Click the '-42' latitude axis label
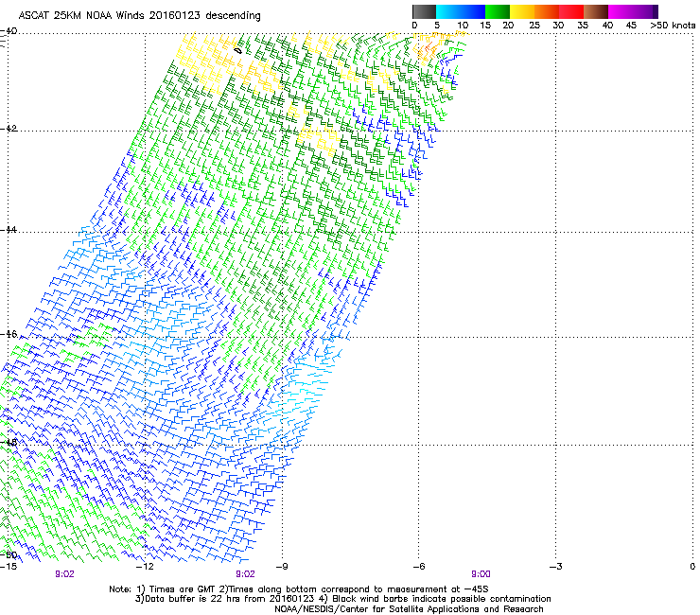Screen dimensions: 700x615 (x=9, y=129)
